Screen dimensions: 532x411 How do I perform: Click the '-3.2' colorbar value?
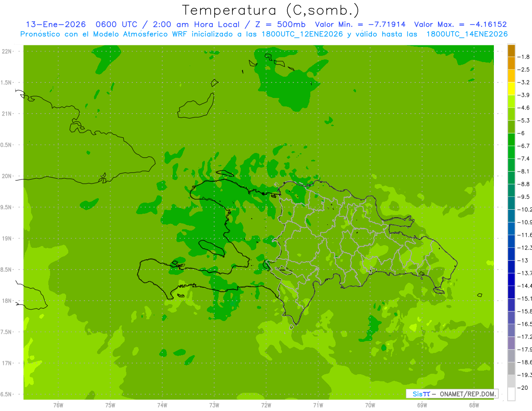click(524, 82)
